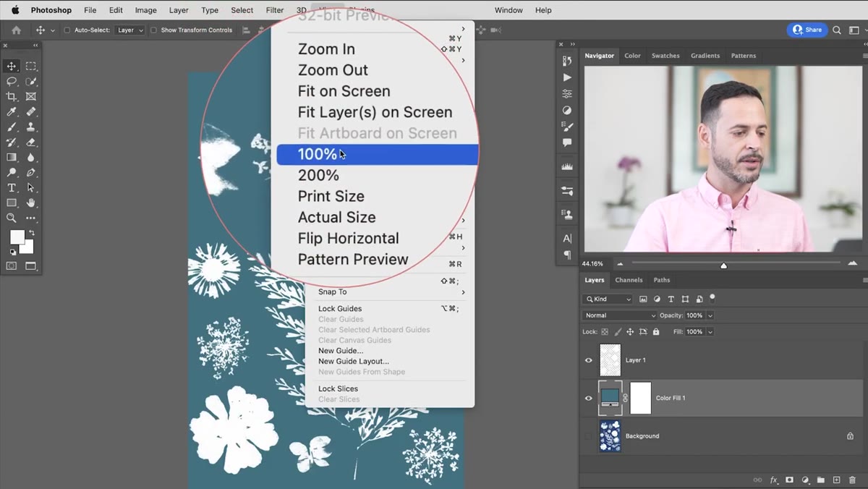Hide Layer 1 with its eye icon

[588, 360]
